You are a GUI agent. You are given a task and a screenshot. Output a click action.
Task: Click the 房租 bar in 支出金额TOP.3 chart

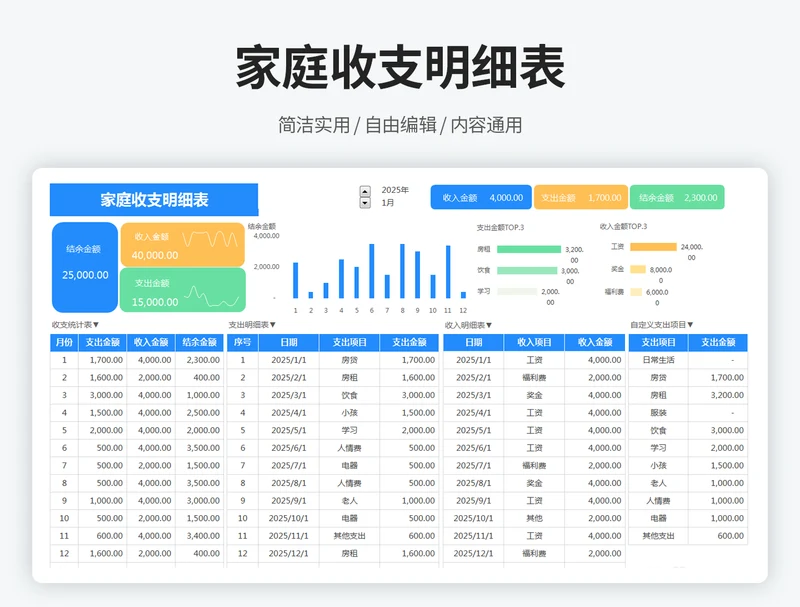point(529,249)
